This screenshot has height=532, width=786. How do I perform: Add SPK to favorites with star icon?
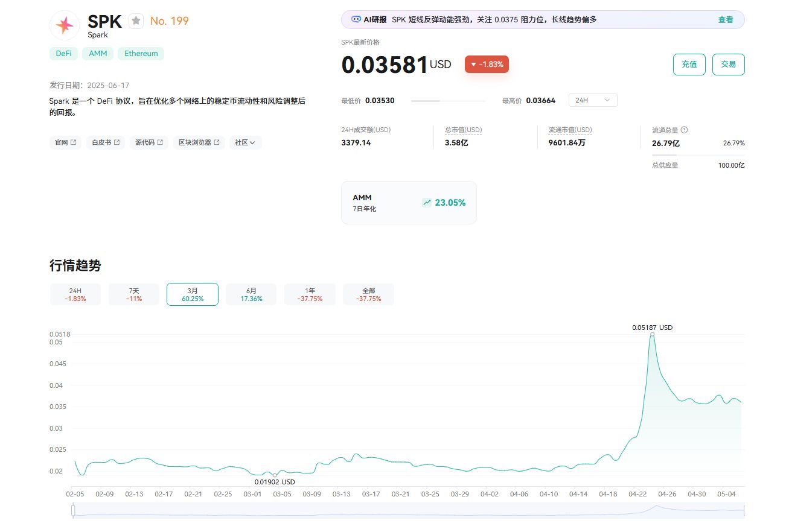click(136, 21)
